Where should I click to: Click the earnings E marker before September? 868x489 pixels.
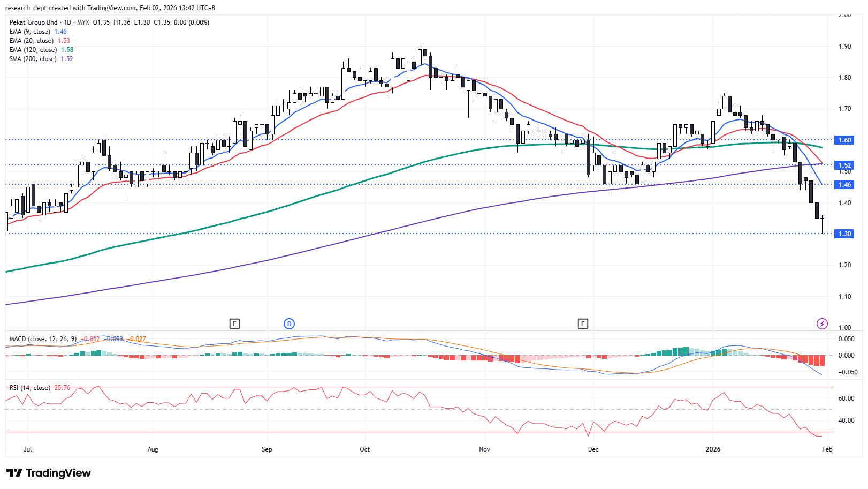pos(234,324)
